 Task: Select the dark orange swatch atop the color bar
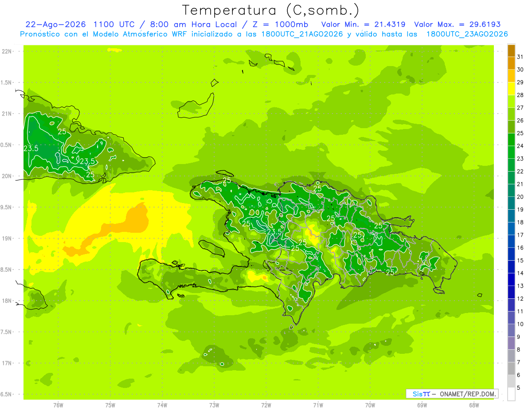pyautogui.click(x=511, y=51)
